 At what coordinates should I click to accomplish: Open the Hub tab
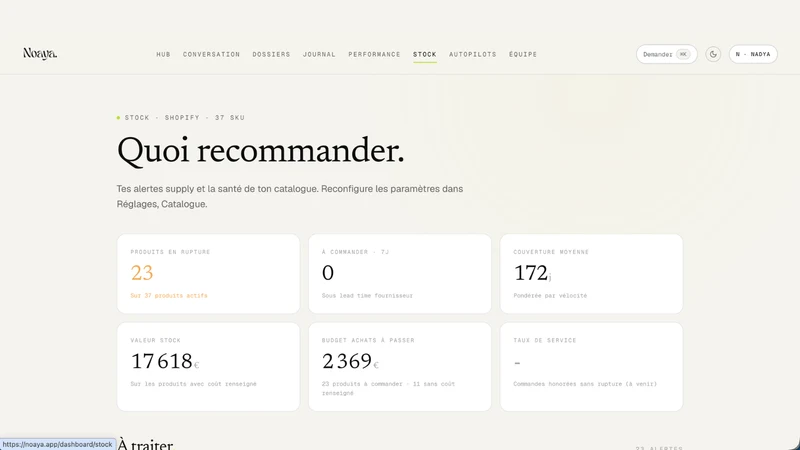(x=163, y=54)
